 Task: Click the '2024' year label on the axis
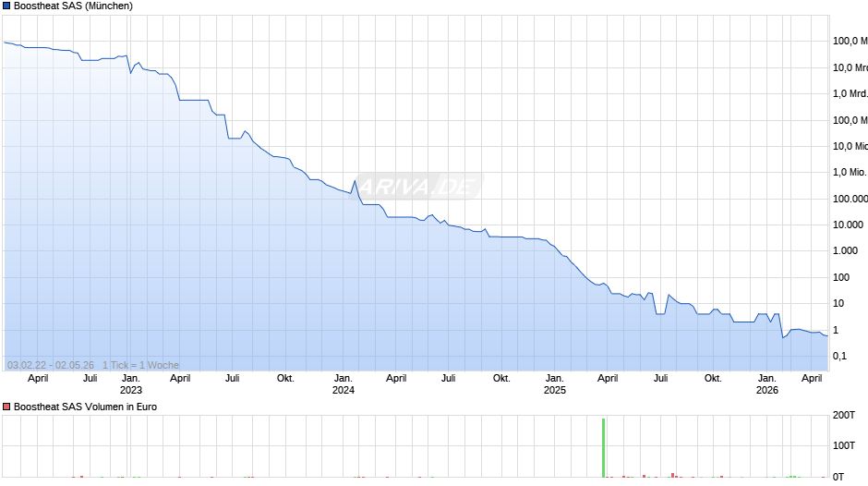344,390
